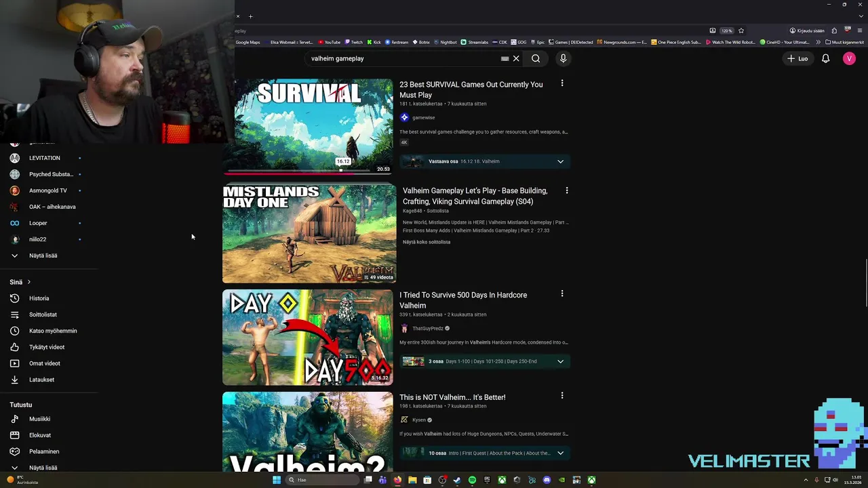Open the YouTube bookmark in bookmarks bar
868x488 pixels.
pyautogui.click(x=330, y=42)
